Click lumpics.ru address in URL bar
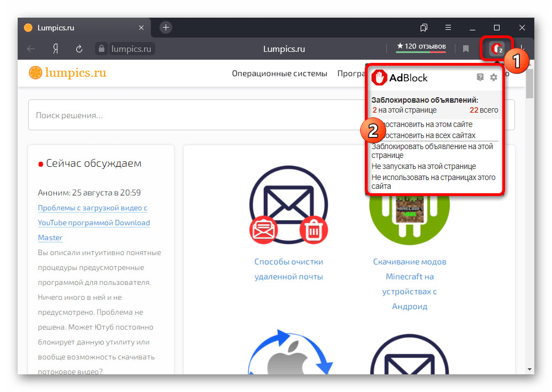This screenshot has height=392, width=552. 131,49
